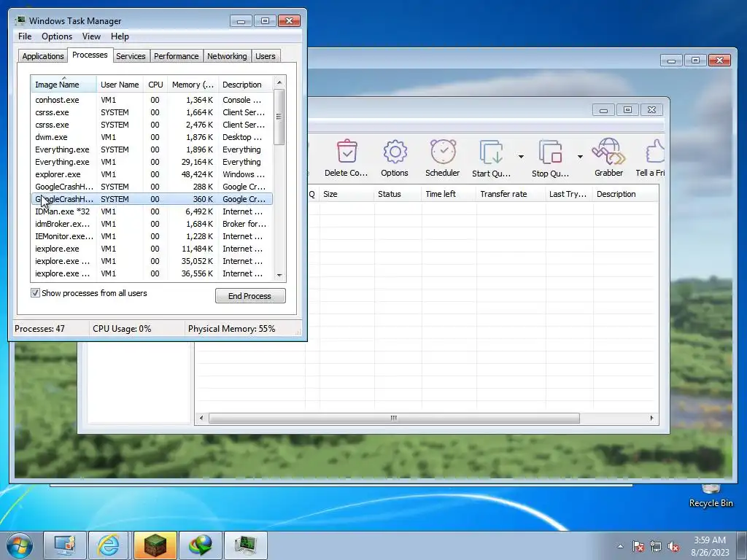Click the clock showing 3:59 AM
This screenshot has height=560, width=747.
pyautogui.click(x=709, y=540)
